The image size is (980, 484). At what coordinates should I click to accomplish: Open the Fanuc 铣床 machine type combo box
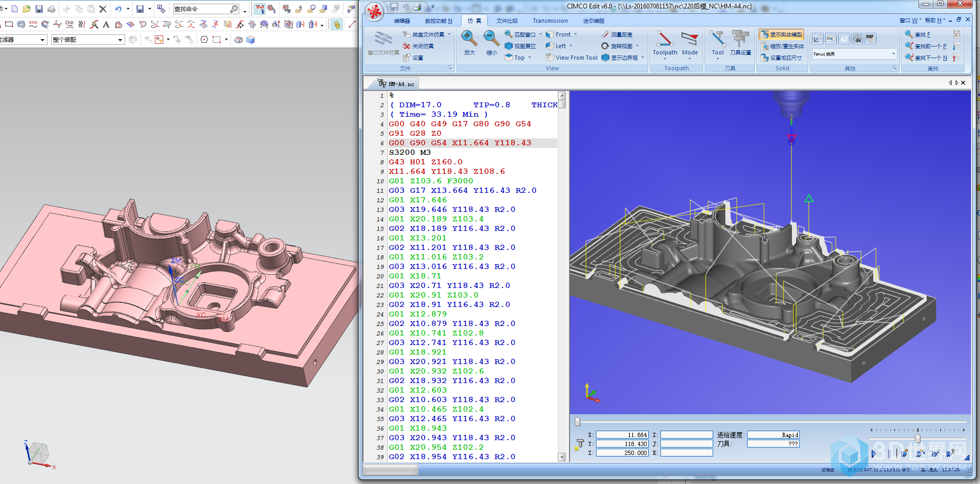click(x=854, y=54)
